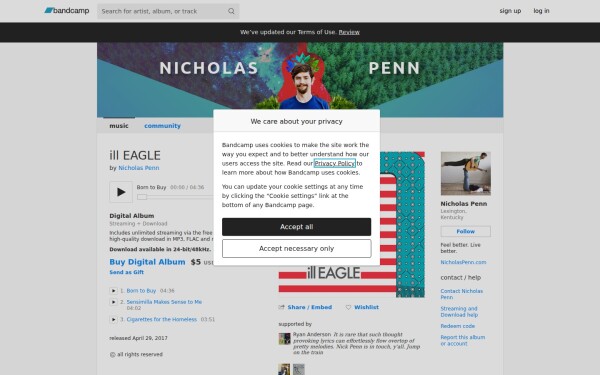Play the main Born to Buy player
This screenshot has width=600, height=375.
click(121, 192)
